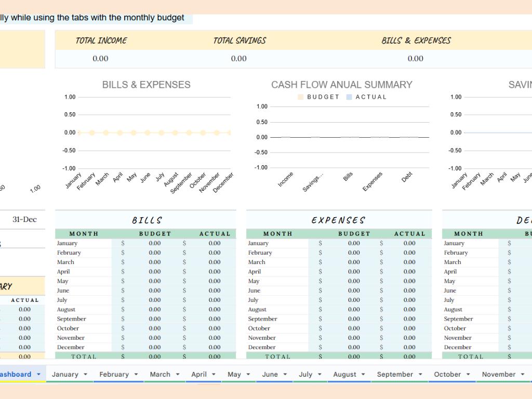Select the May sheet tab
Screen dimensions: 532x399
point(234,374)
